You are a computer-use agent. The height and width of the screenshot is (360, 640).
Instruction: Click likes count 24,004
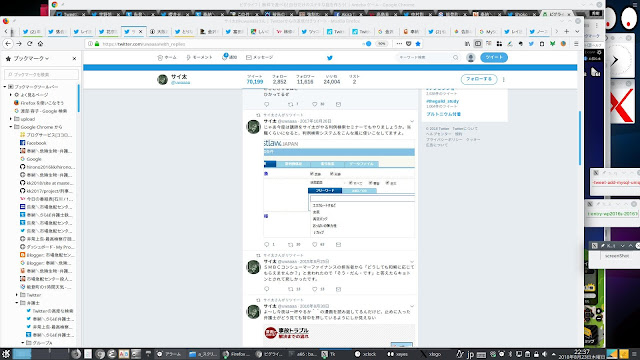coord(331,82)
